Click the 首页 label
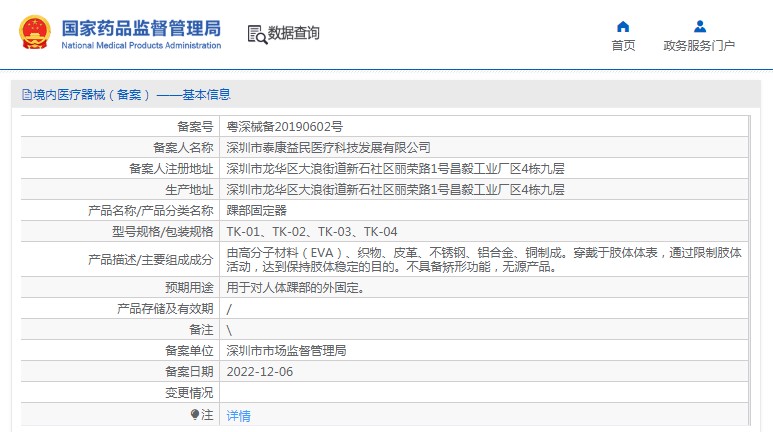Viewport: 773px width, 432px height. (623, 45)
